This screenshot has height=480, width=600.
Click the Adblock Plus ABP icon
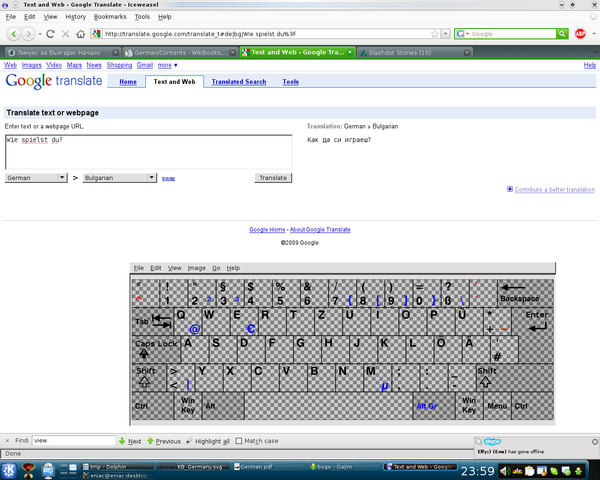pos(580,34)
